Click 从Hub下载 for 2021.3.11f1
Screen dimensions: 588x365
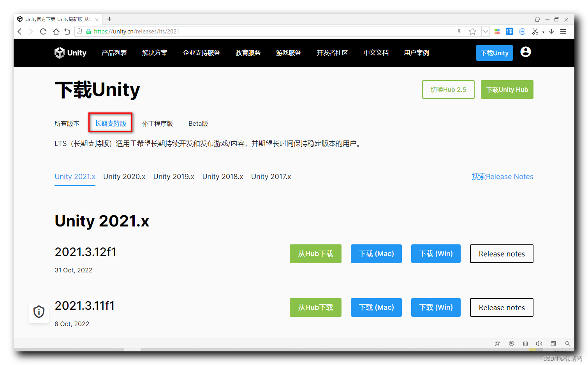click(x=315, y=307)
